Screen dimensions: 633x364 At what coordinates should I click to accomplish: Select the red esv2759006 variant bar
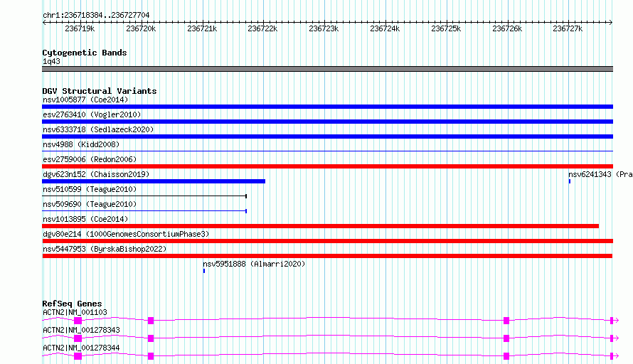click(327, 166)
